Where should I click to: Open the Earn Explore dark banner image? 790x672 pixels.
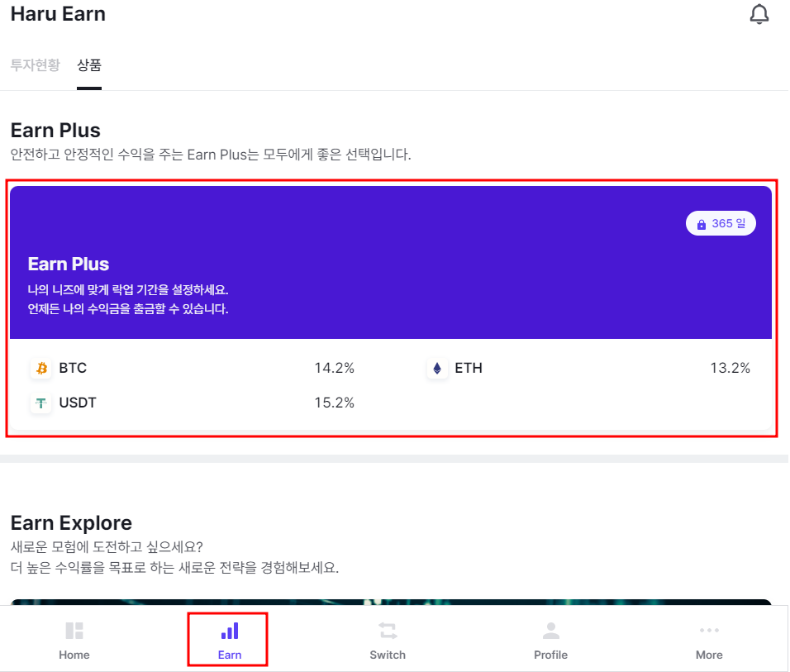coord(391,603)
